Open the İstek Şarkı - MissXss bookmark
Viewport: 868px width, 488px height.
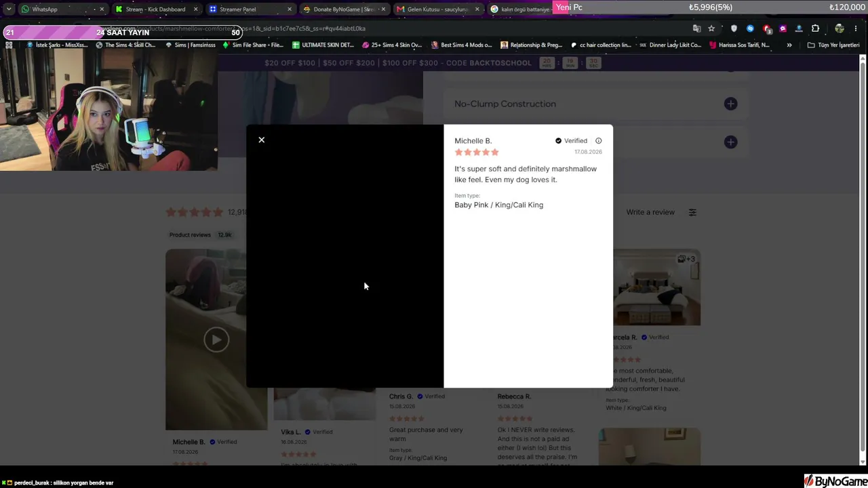click(57, 45)
